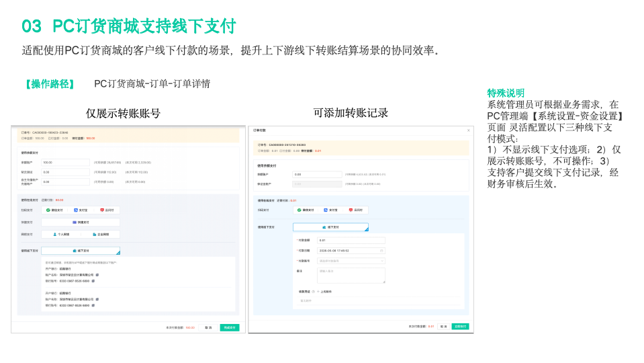Click 余额账户 field showing 100.00
The width and height of the screenshot is (644, 363).
tap(65, 163)
